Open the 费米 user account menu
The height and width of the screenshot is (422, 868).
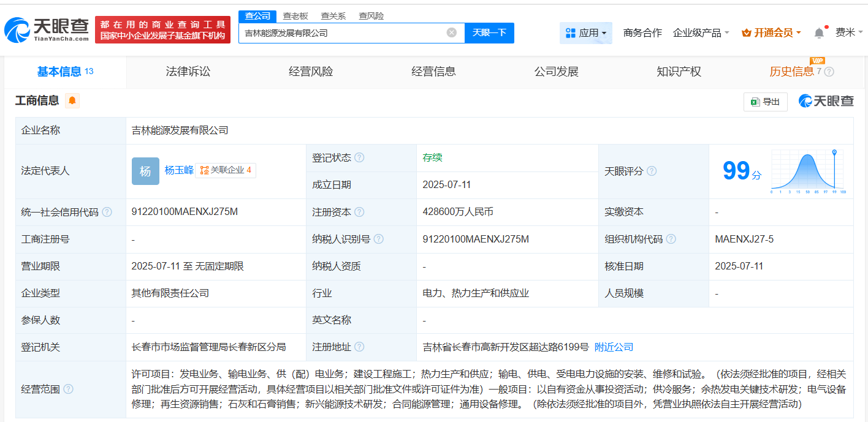(848, 33)
